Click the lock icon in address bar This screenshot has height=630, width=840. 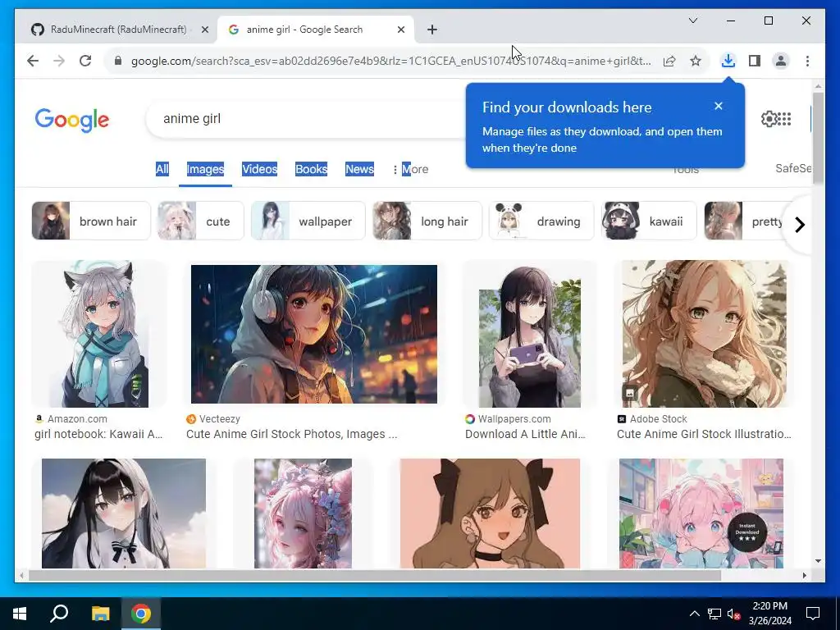pos(118,61)
